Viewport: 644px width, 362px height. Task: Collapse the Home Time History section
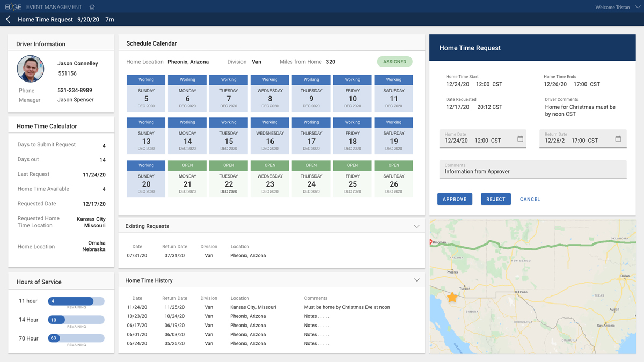[416, 280]
